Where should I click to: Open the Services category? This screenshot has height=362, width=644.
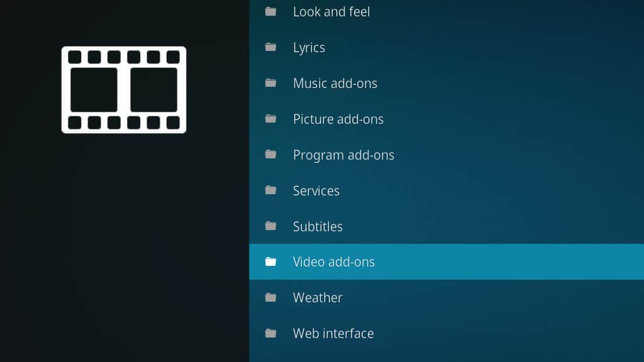pos(447,190)
